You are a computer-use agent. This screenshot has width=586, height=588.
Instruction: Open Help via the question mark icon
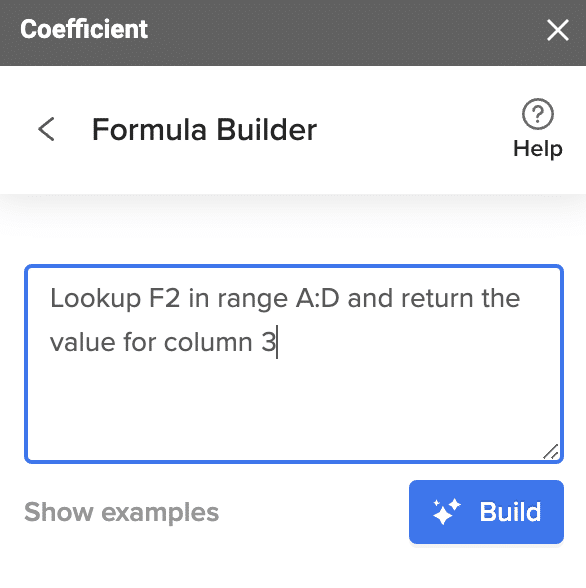tap(538, 114)
